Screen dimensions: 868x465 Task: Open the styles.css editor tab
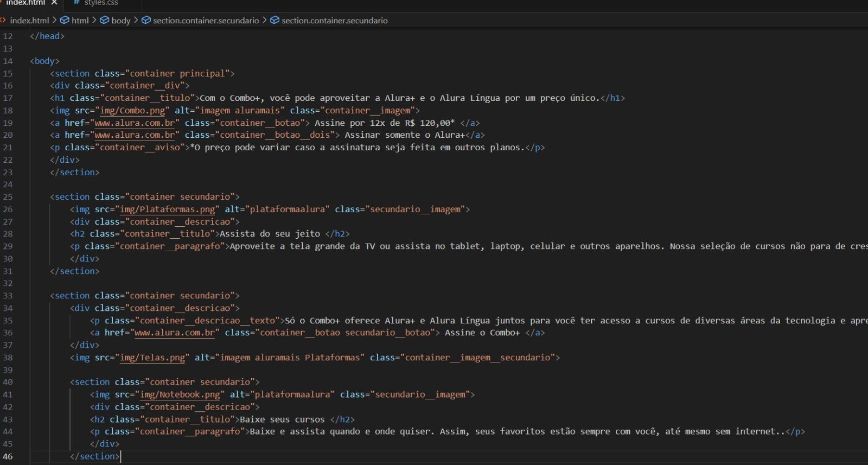(102, 3)
